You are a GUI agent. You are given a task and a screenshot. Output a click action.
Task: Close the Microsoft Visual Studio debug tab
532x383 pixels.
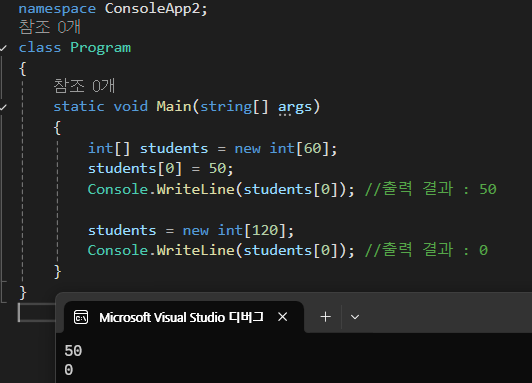tap(283, 317)
